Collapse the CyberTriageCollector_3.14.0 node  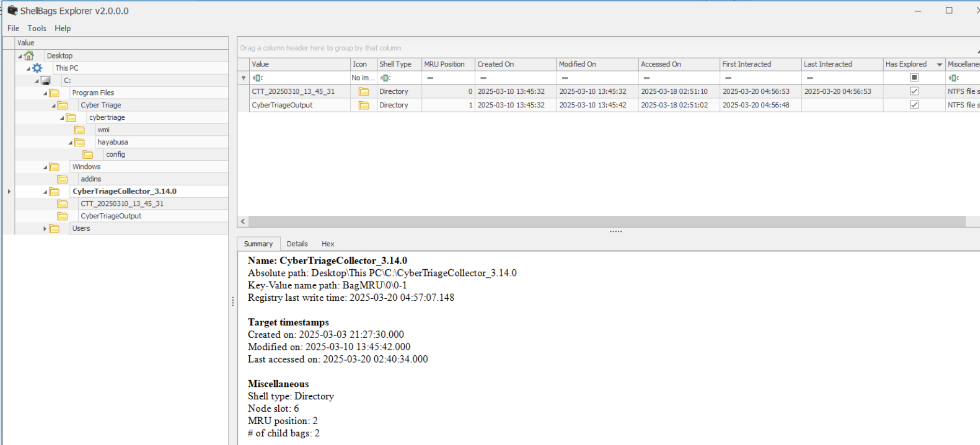click(x=45, y=192)
